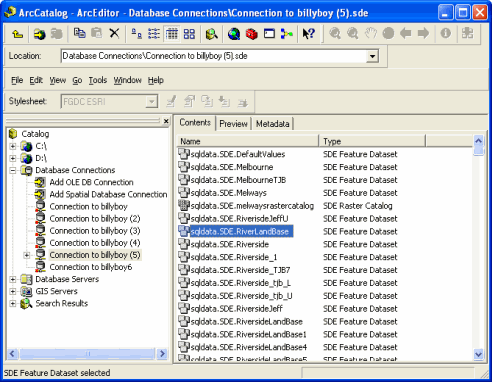492x382 pixels.
Task: Switch to Thumbnails view
Action: point(189,34)
